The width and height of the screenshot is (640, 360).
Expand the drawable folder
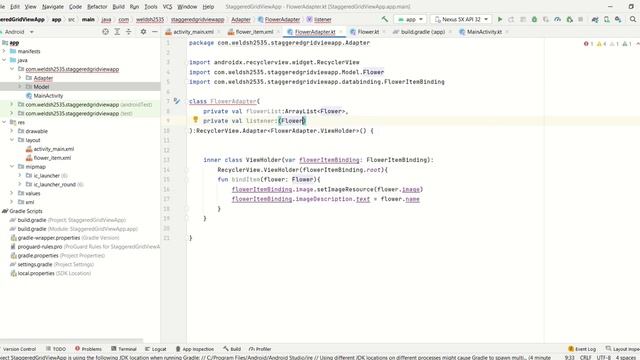[12, 131]
